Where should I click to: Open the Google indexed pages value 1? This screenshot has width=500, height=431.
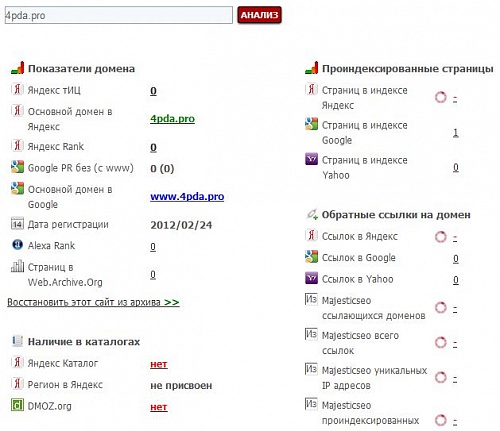(x=456, y=133)
